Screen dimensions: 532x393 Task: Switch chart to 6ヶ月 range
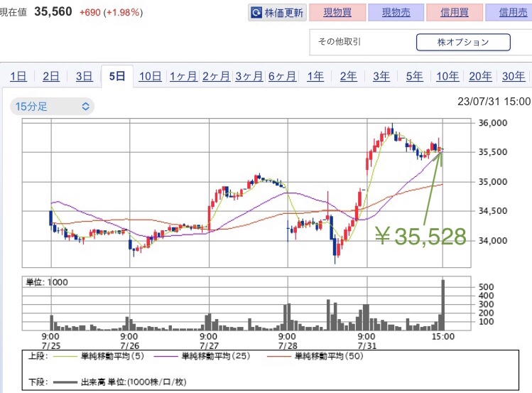click(x=282, y=76)
